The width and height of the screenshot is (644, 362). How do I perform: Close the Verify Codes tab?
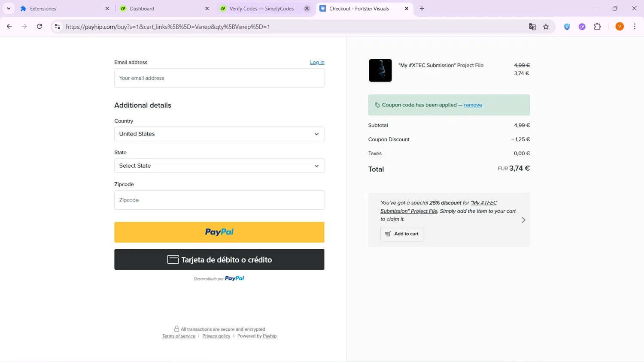307,9
